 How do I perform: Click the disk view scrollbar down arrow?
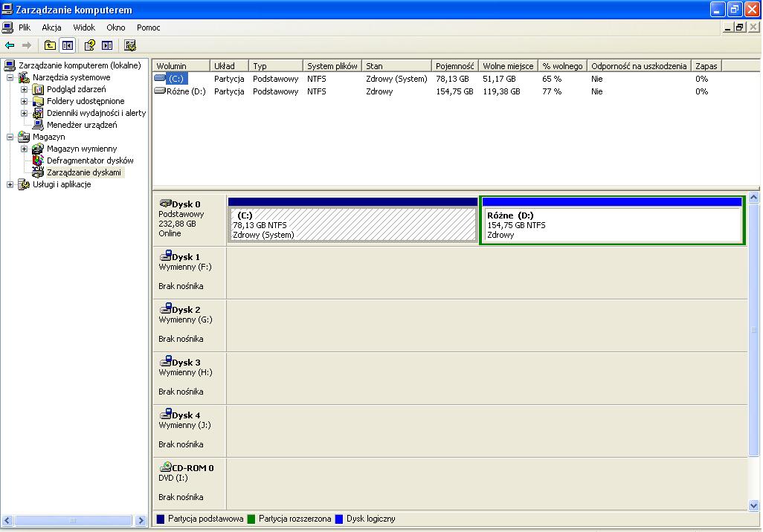(x=754, y=505)
